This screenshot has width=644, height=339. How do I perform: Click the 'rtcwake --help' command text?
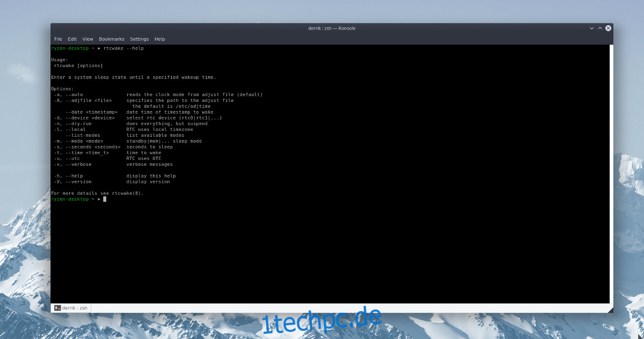coord(123,48)
